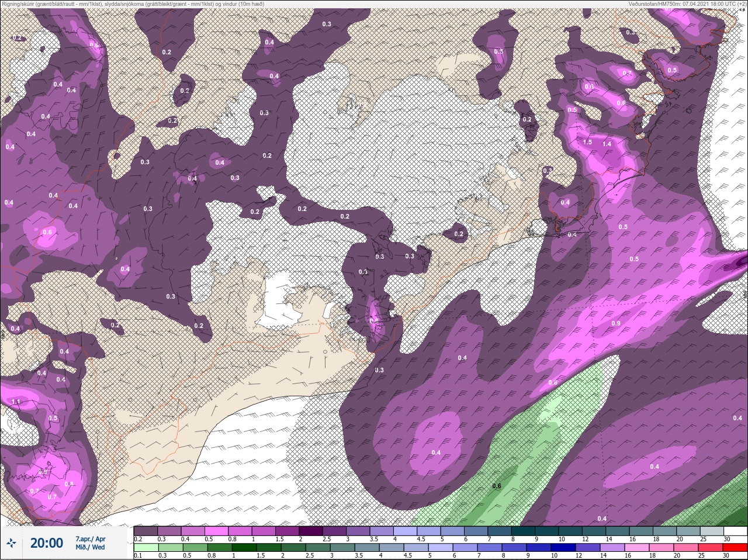
Task: Click the 1.1 precipitation value on the map
Action: point(16,402)
